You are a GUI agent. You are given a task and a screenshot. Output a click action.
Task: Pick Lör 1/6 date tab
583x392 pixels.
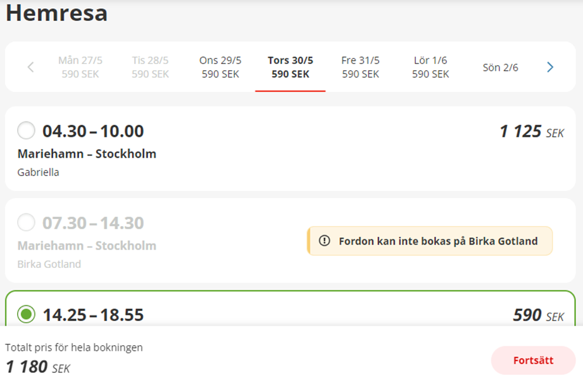tap(430, 67)
